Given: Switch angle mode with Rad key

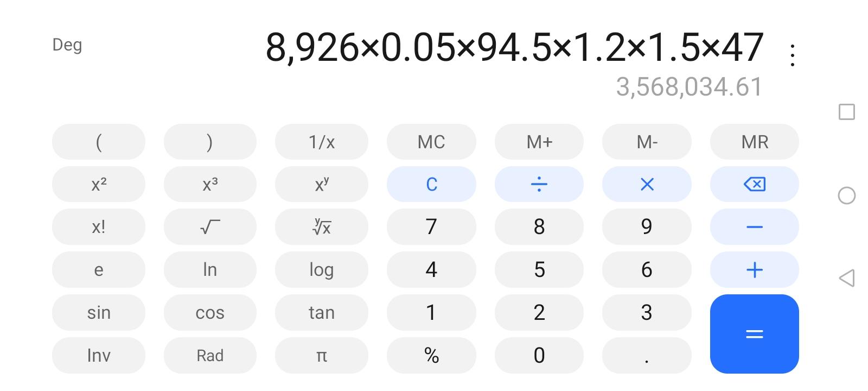Looking at the screenshot, I should 210,356.
